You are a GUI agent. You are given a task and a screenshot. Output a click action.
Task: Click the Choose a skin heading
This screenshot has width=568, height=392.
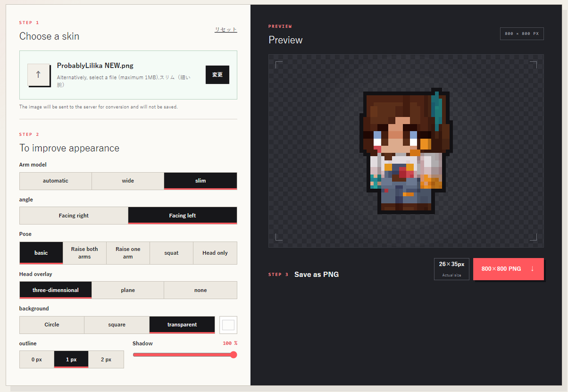(49, 36)
